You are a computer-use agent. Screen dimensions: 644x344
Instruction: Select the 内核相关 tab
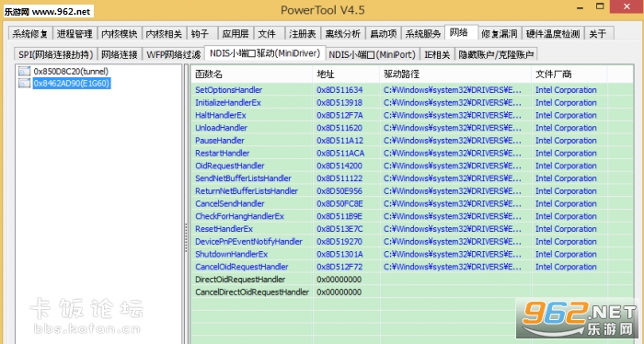pos(164,34)
